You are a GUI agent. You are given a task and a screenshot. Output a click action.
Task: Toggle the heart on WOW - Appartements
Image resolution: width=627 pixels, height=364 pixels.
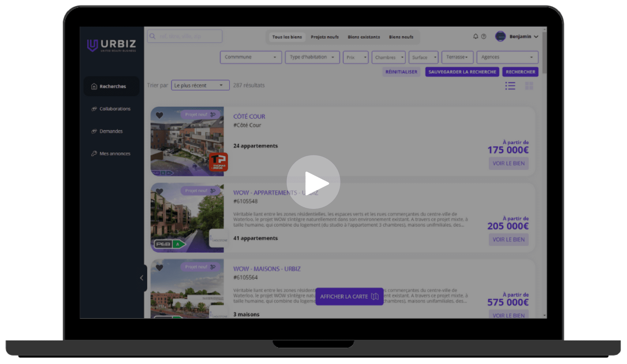(x=160, y=191)
